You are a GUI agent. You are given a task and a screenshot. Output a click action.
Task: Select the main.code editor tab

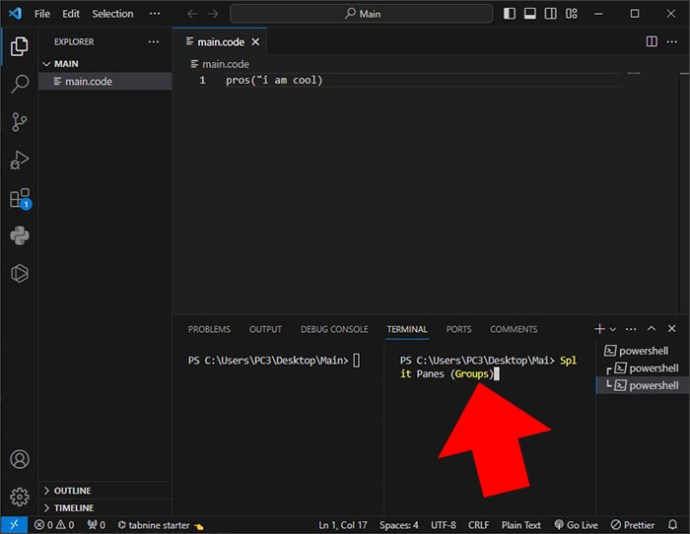(219, 42)
